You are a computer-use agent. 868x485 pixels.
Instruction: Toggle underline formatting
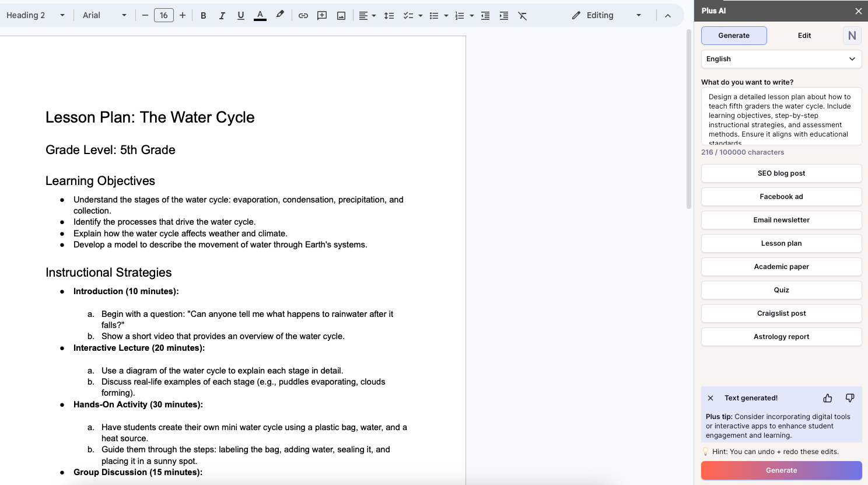pyautogui.click(x=240, y=16)
